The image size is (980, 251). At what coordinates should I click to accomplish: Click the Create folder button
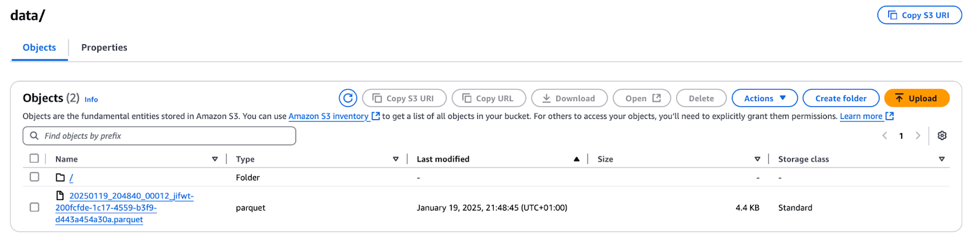[840, 98]
